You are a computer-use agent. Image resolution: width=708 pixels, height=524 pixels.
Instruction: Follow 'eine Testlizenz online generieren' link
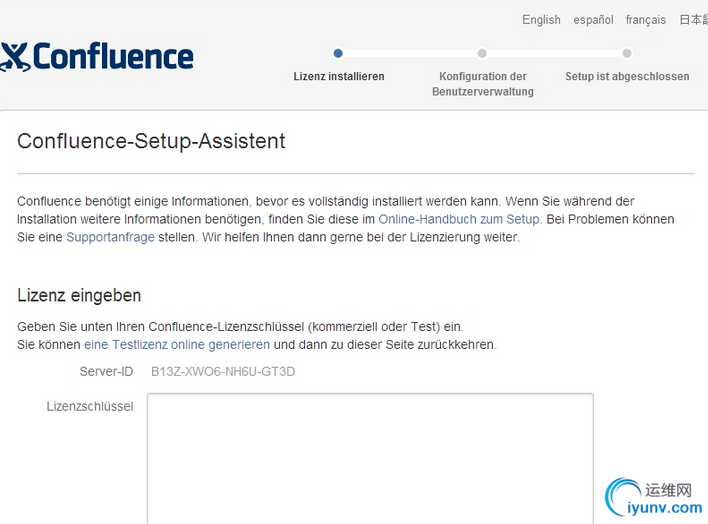(177, 345)
